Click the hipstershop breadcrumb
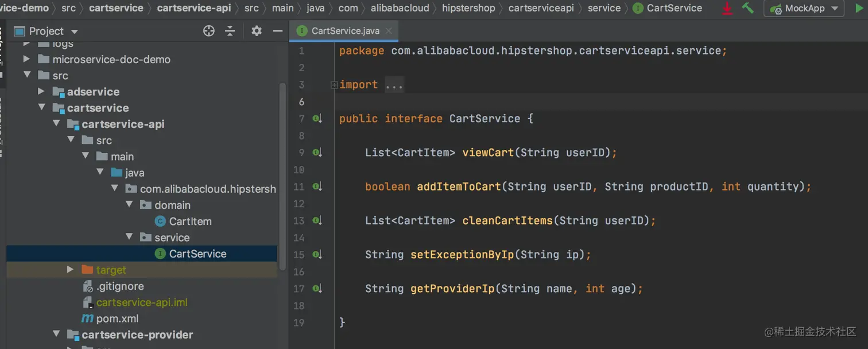The width and height of the screenshot is (868, 349). [x=469, y=8]
